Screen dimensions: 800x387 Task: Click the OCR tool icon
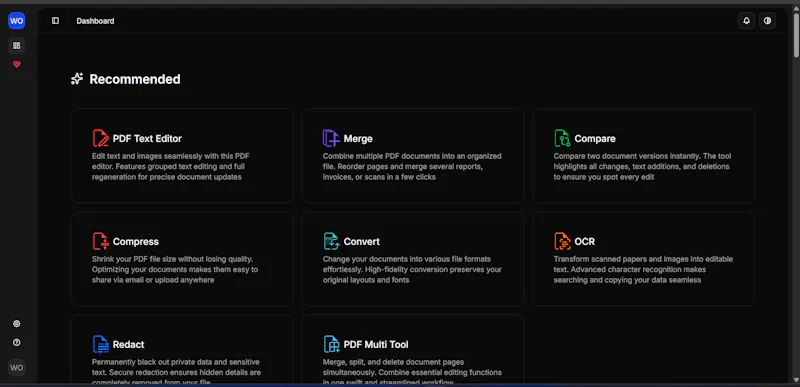(562, 241)
